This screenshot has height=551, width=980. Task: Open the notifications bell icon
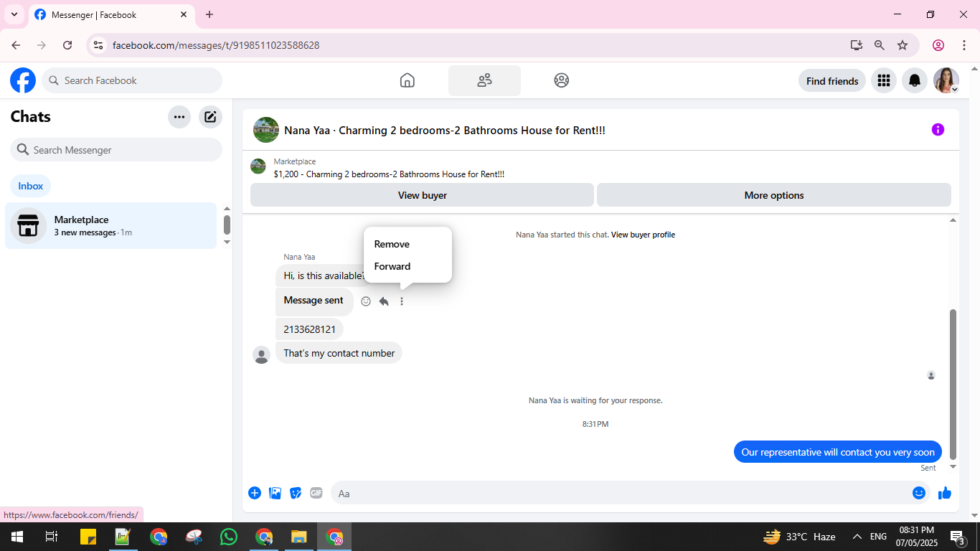click(915, 81)
